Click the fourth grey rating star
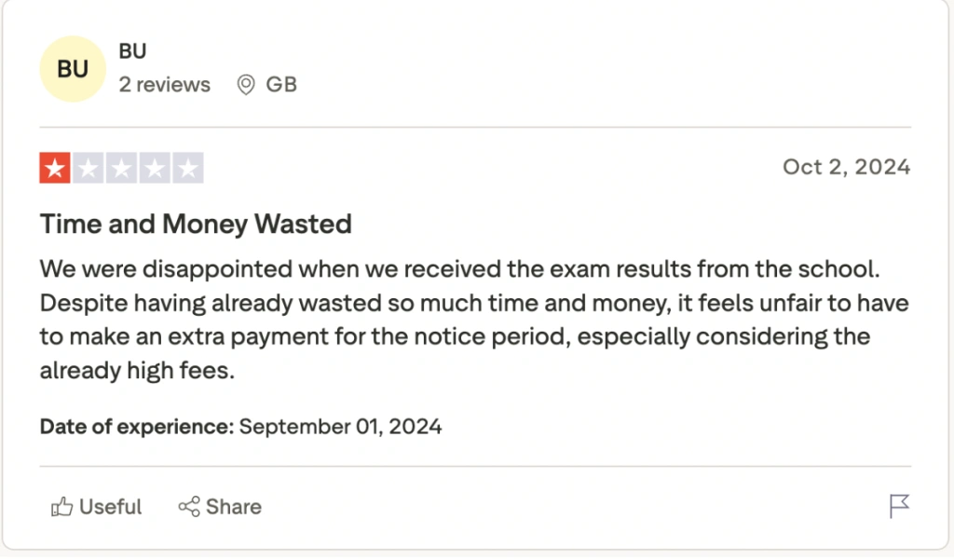The width and height of the screenshot is (954, 560). click(155, 169)
